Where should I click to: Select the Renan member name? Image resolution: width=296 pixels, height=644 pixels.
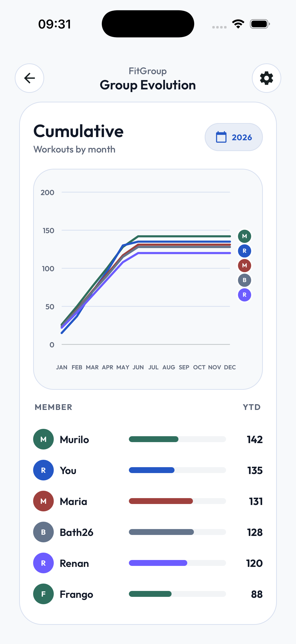pyautogui.click(x=74, y=563)
